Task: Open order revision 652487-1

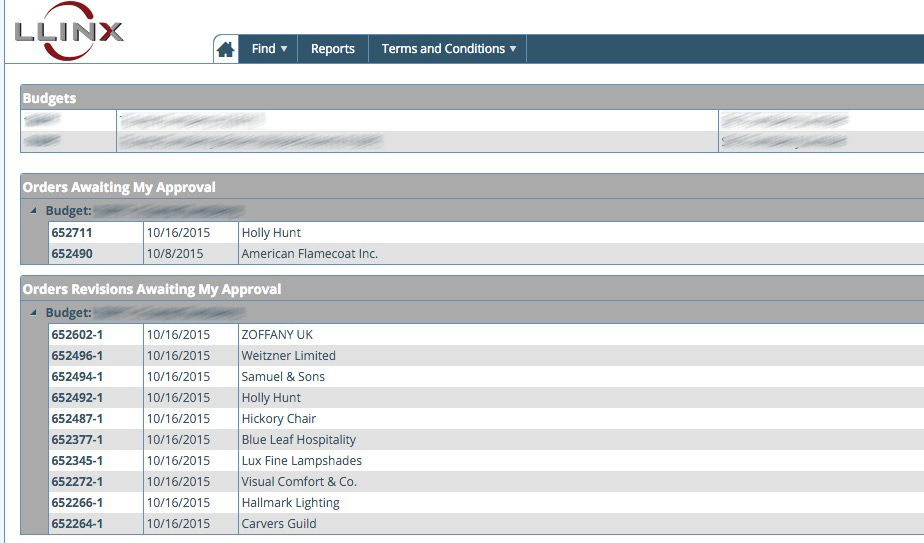Action: coord(77,419)
